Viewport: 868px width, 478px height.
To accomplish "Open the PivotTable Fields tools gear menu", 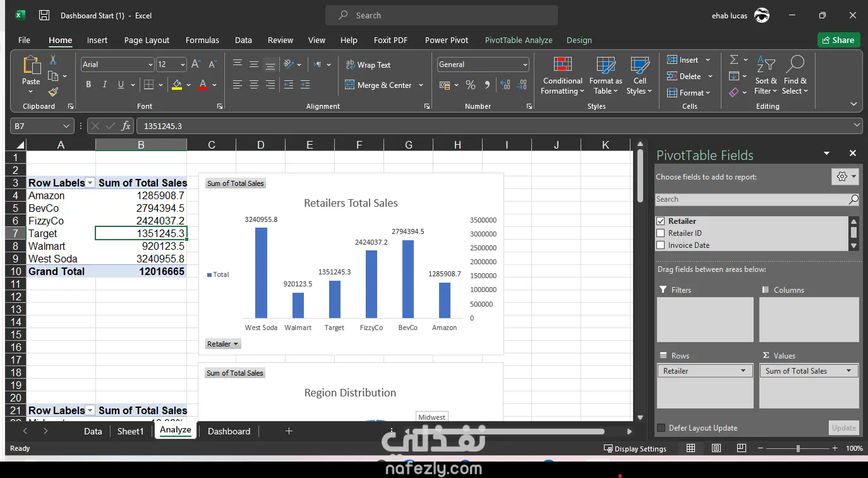I will pyautogui.click(x=845, y=177).
